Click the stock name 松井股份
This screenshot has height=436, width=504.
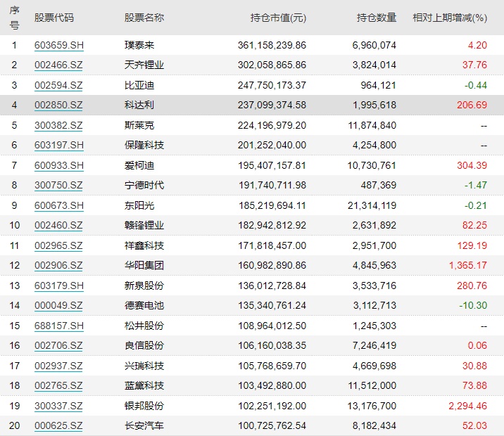click(144, 326)
